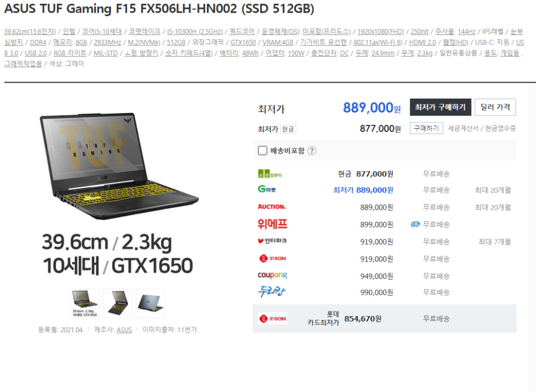
Task: Click the 인터파크 seller logo
Action: [x=272, y=241]
